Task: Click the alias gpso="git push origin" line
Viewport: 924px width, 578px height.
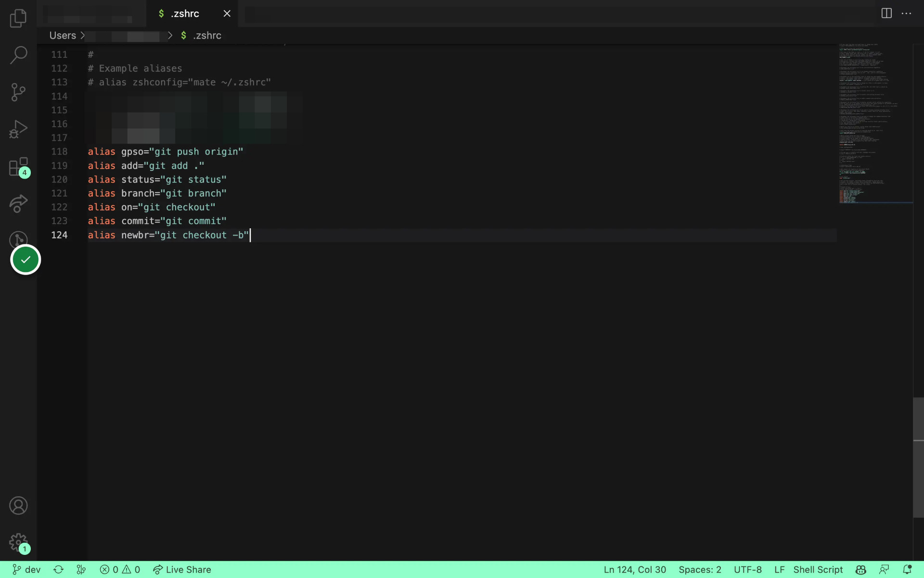Action: click(x=166, y=152)
